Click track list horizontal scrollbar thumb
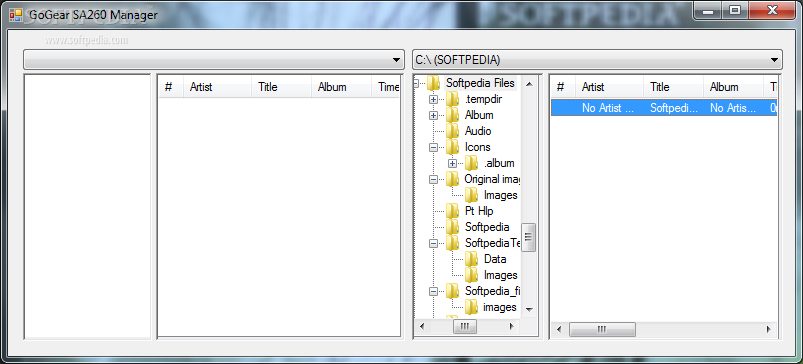Screen dimensions: 803x364 tap(602, 329)
